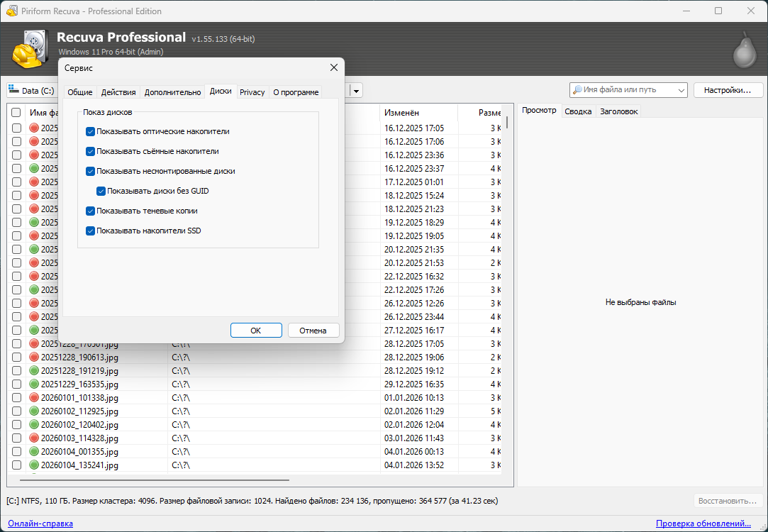Click green status icon of 20260104_001355.jpg
The height and width of the screenshot is (532, 768).
point(34,452)
